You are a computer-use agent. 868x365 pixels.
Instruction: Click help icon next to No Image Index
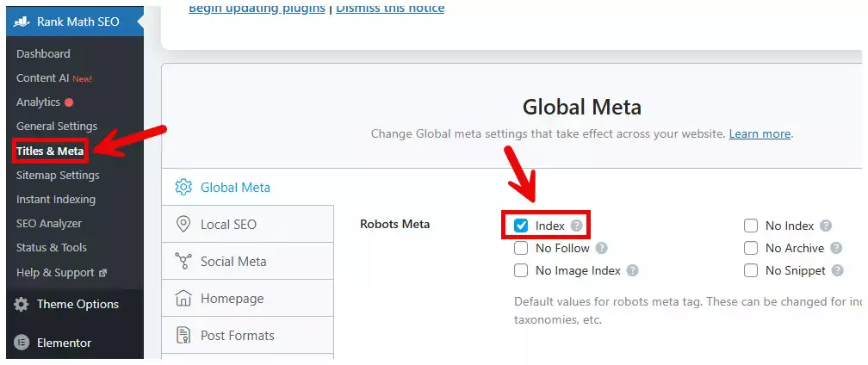pos(633,271)
